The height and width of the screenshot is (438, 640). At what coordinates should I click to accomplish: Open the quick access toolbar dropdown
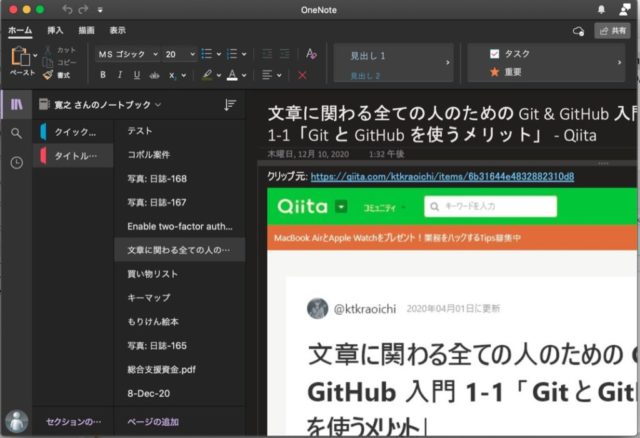point(100,10)
